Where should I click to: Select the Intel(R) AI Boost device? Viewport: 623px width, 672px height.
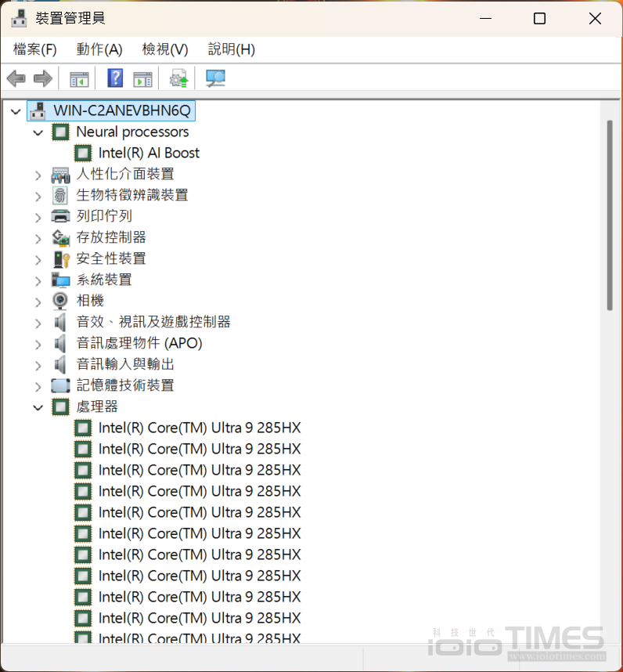pyautogui.click(x=149, y=153)
